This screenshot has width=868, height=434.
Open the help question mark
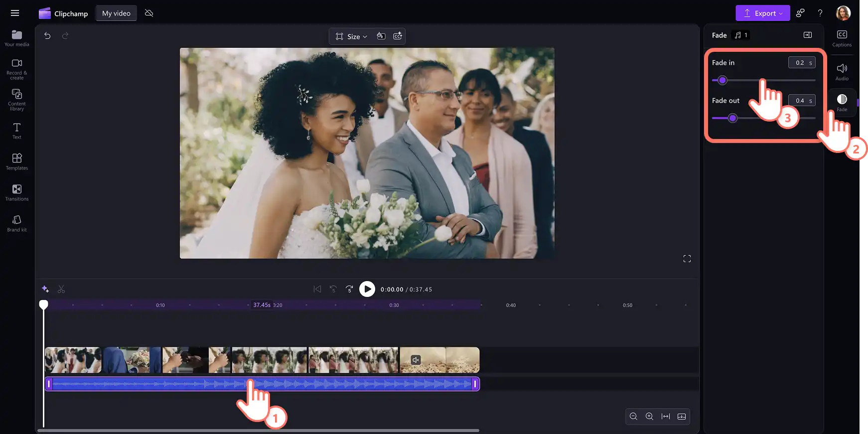pos(820,13)
